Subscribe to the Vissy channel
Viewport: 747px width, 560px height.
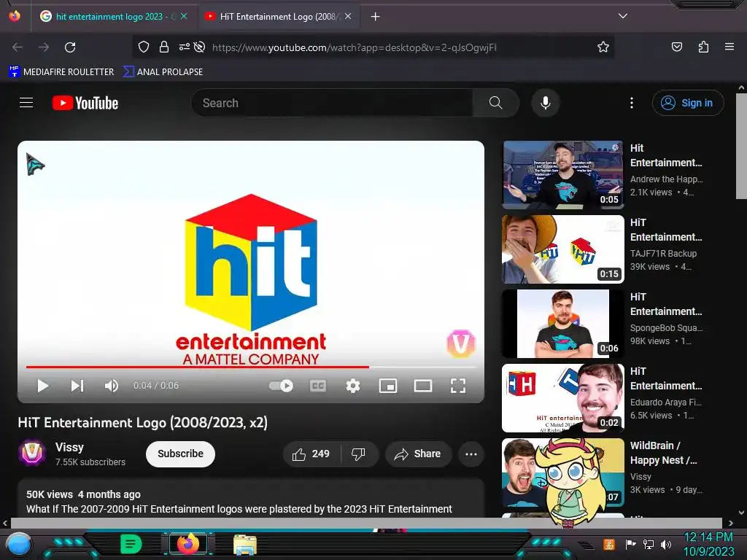click(x=181, y=454)
